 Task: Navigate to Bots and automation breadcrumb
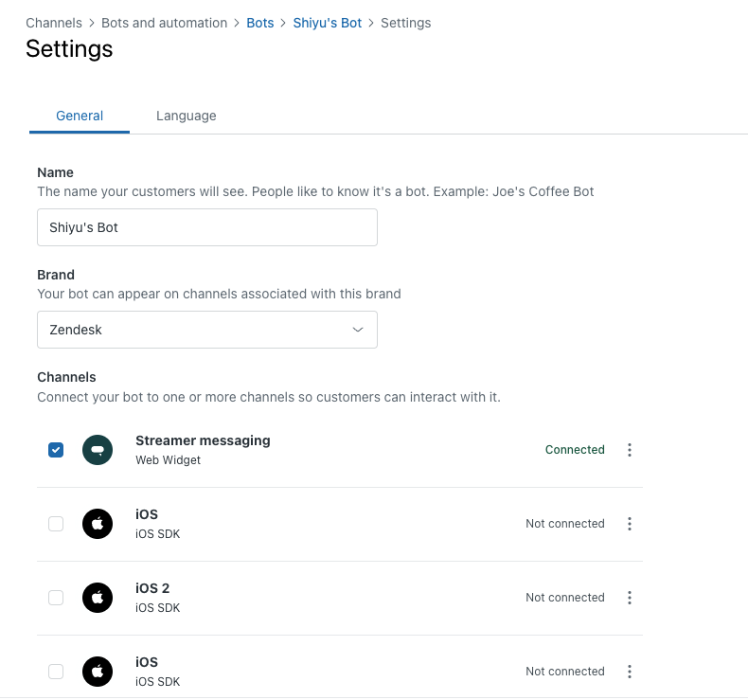(x=164, y=23)
